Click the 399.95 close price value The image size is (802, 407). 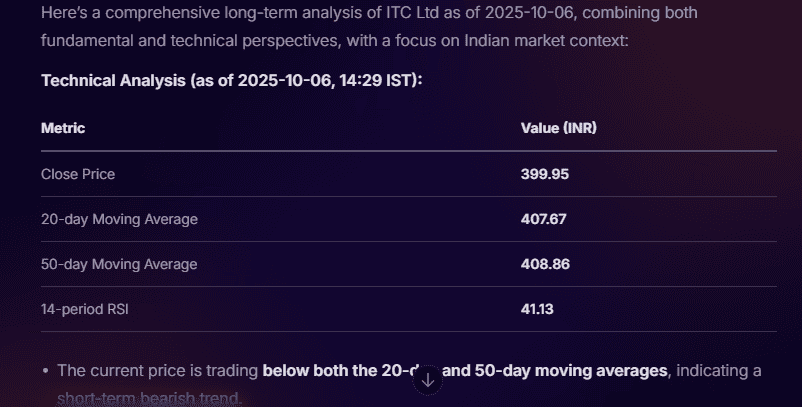pyautogui.click(x=544, y=174)
